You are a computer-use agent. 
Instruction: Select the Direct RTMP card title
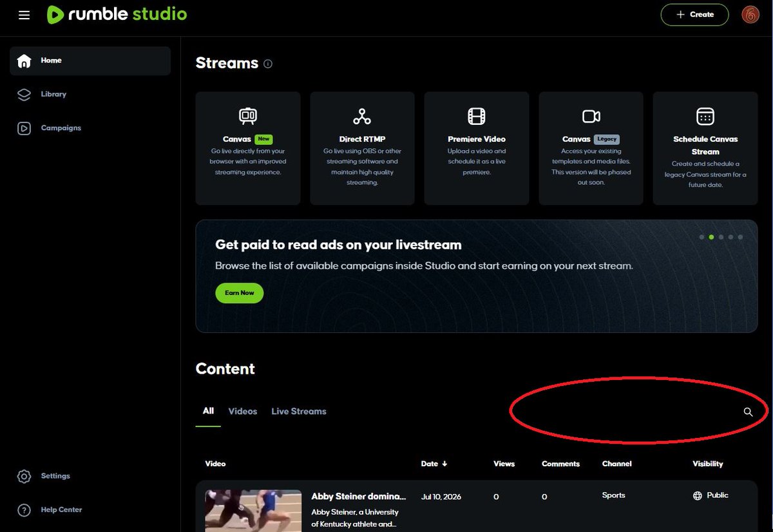(362, 139)
